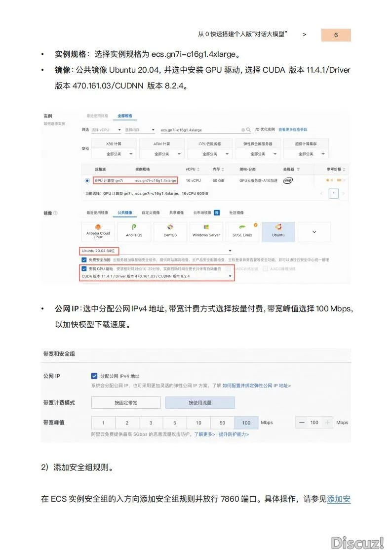Click the plus icon on bandwidth stepper
392x555 pixels.
[327, 423]
